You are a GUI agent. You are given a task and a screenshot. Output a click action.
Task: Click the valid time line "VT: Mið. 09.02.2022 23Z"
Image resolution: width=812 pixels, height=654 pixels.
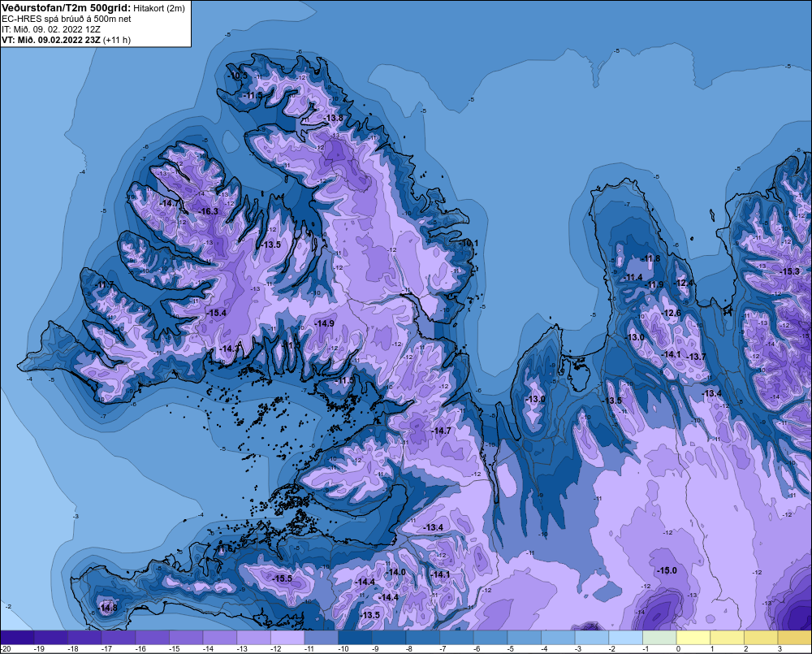pos(51,40)
